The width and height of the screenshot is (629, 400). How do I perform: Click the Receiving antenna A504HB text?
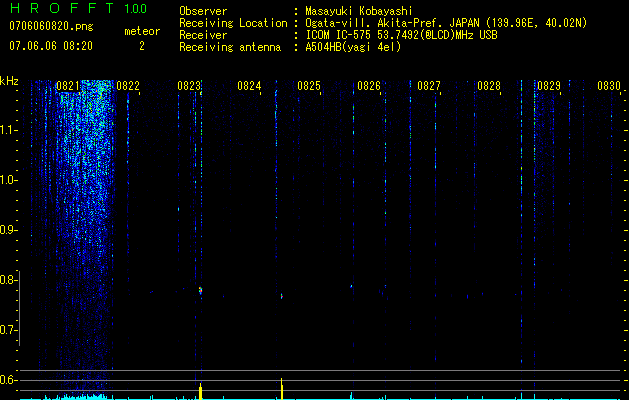tap(290, 47)
